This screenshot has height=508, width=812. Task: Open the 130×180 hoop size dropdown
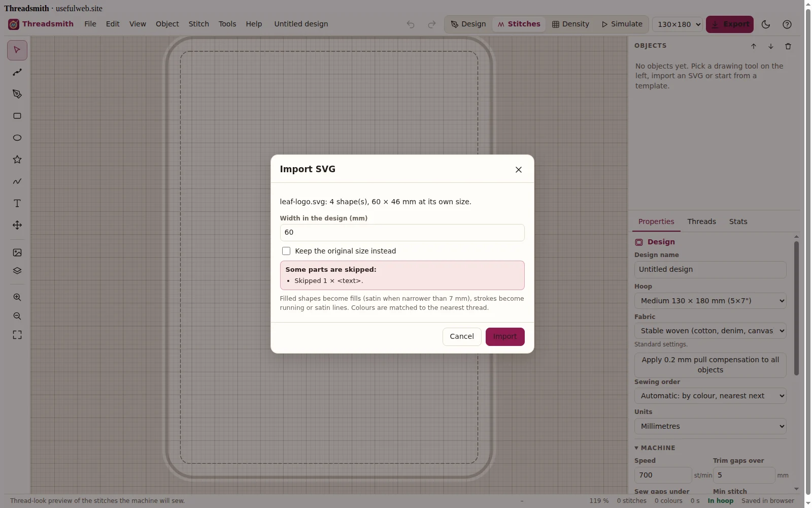677,24
